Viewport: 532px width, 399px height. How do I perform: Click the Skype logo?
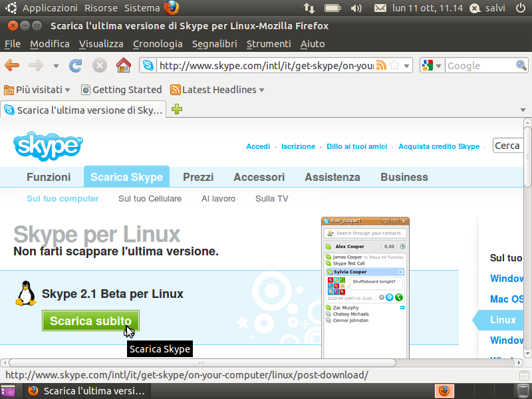pos(48,146)
